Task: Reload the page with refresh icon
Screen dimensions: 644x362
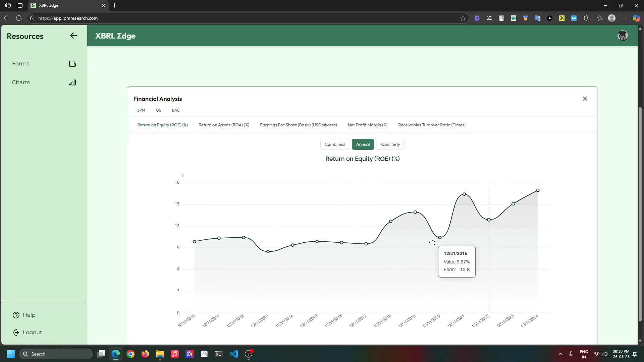Action: point(19,18)
